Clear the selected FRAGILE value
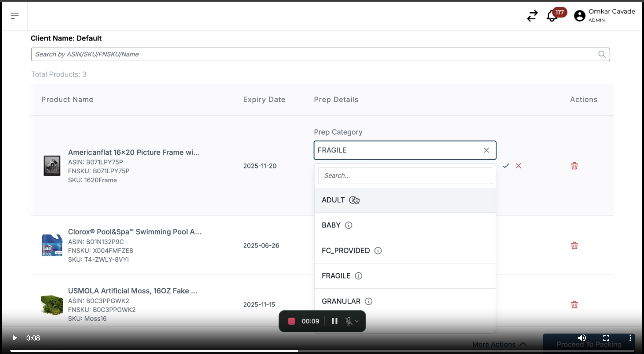Viewport: 644px width, 354px height. click(x=486, y=150)
